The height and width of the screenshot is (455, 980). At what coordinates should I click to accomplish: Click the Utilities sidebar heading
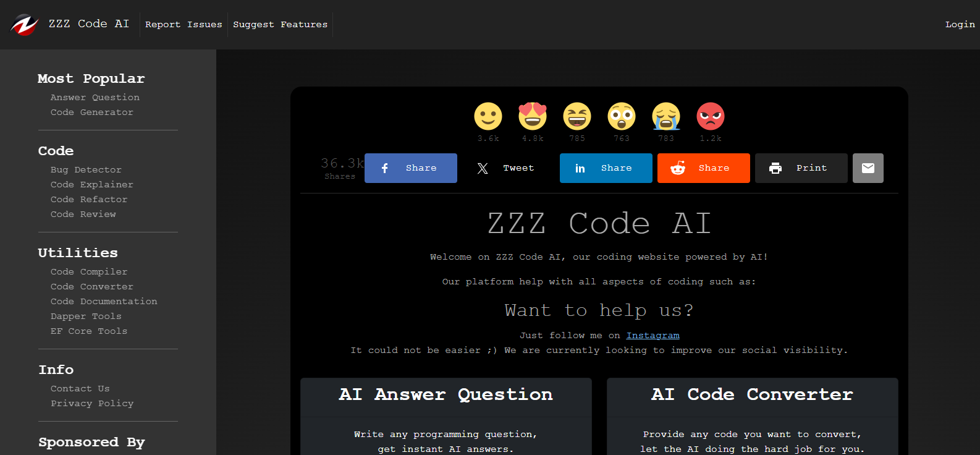(x=78, y=253)
